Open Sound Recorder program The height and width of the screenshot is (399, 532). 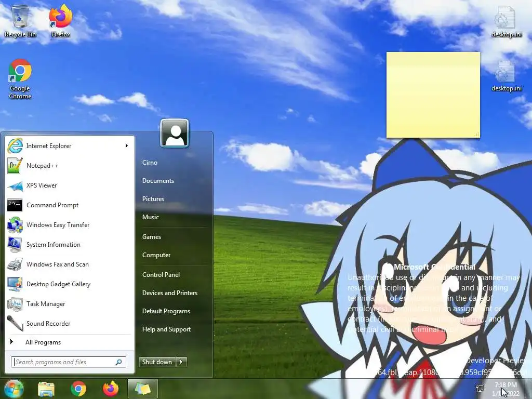69,323
